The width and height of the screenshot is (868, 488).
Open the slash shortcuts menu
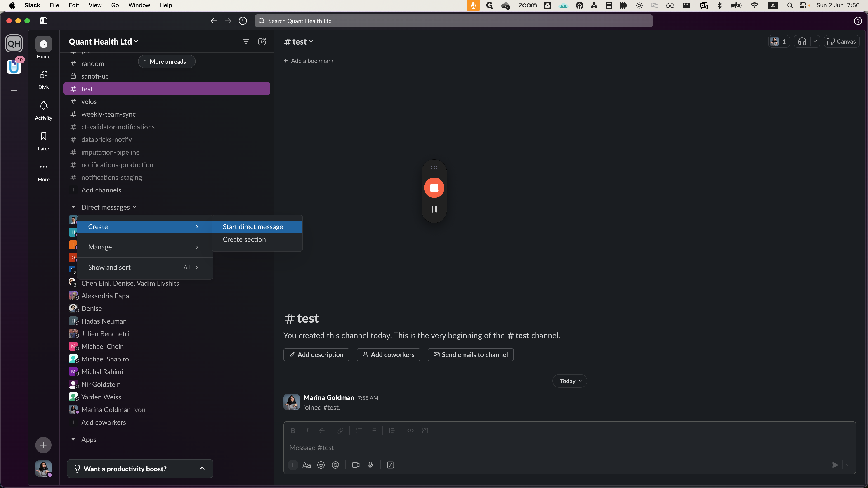point(391,465)
